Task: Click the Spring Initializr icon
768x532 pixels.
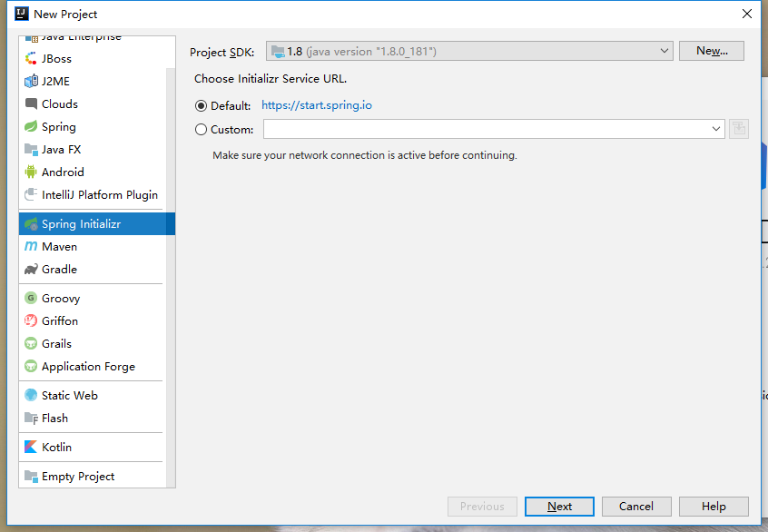Action: point(31,224)
